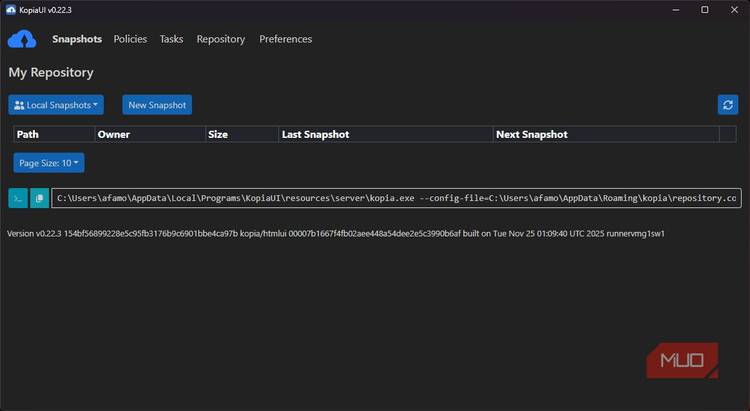Image resolution: width=750 pixels, height=411 pixels.
Task: Click the terminal CLI icon button
Action: [18, 198]
